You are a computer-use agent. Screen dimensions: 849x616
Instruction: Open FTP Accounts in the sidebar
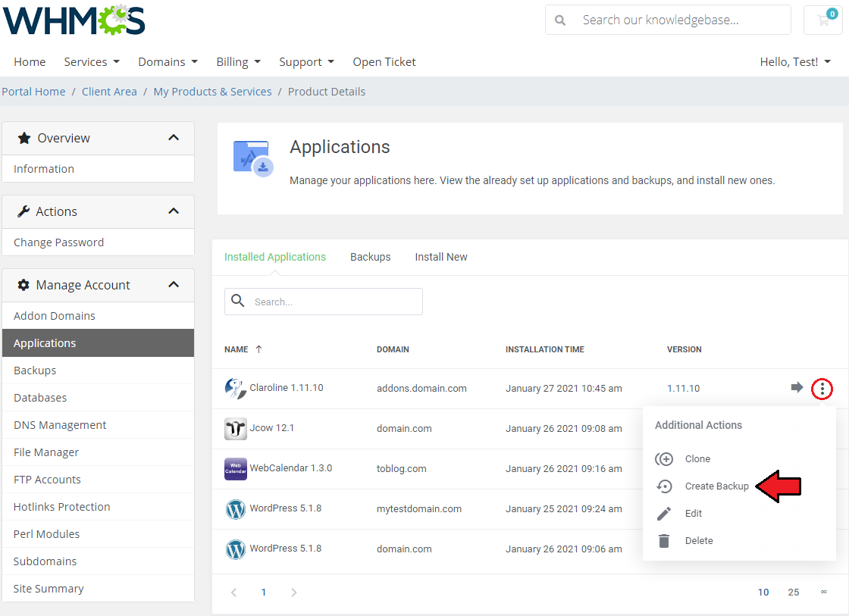coord(98,480)
